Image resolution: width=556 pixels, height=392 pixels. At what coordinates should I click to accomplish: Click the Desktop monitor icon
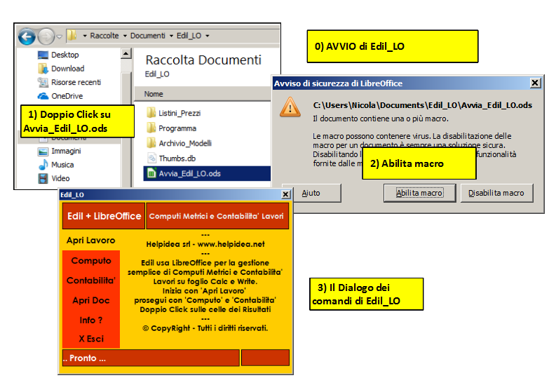click(x=43, y=55)
